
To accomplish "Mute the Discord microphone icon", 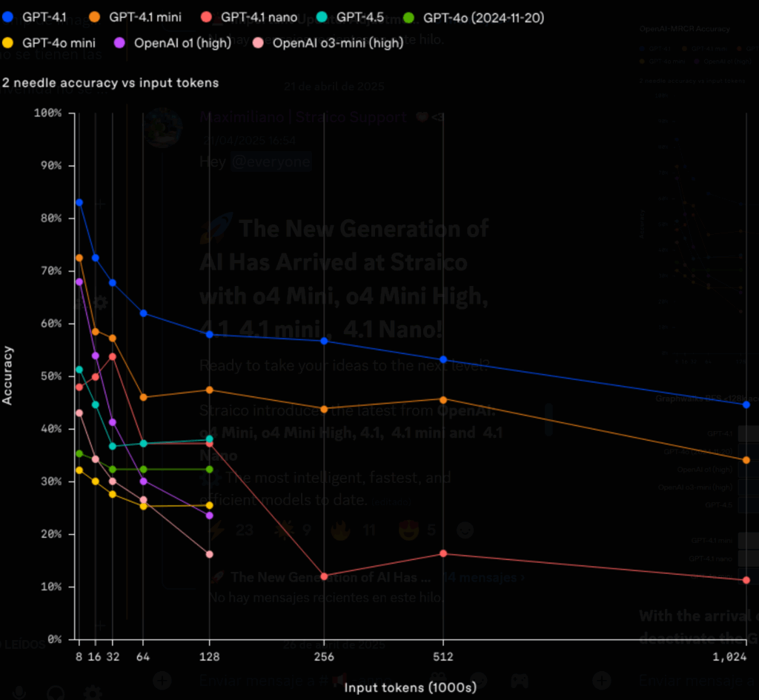I will coord(19,693).
